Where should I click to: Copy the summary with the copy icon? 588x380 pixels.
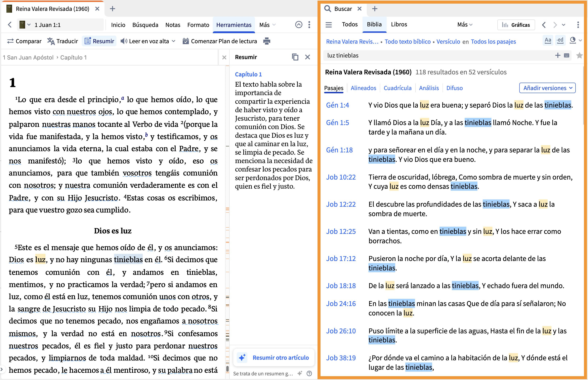(295, 57)
